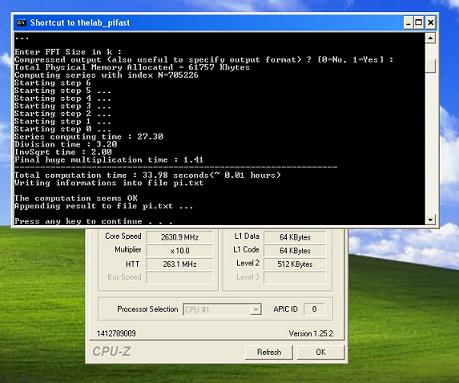
Task: Close the thelab_pifast console window
Action: (431, 23)
